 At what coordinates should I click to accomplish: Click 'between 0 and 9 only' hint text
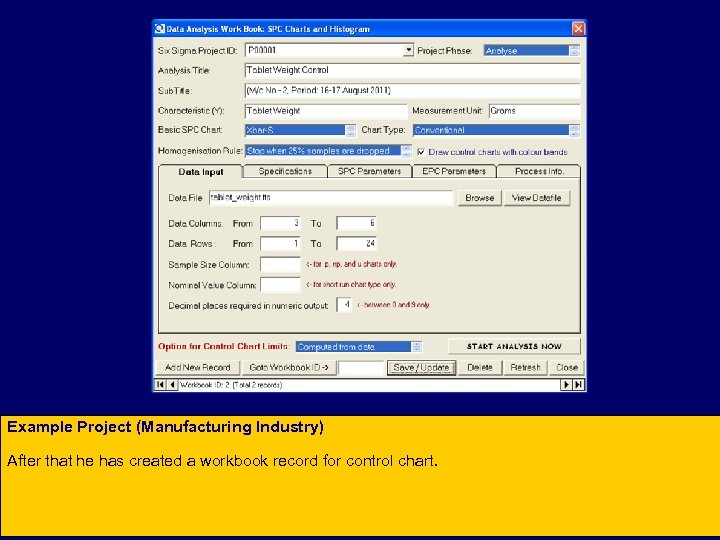[x=394, y=304]
